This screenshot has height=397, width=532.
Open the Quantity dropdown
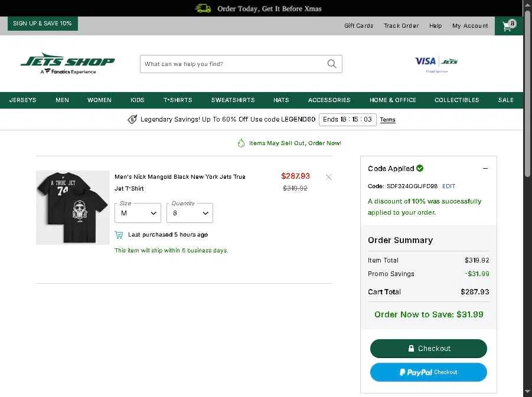coord(190,213)
